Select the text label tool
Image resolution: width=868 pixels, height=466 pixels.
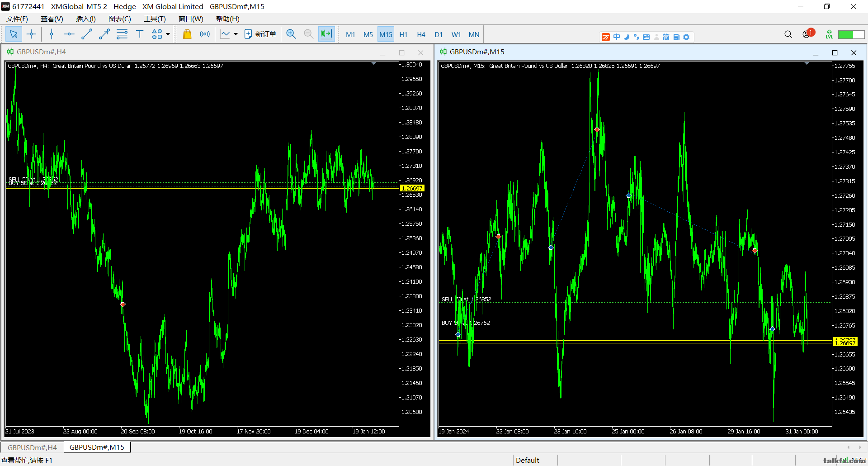(140, 34)
